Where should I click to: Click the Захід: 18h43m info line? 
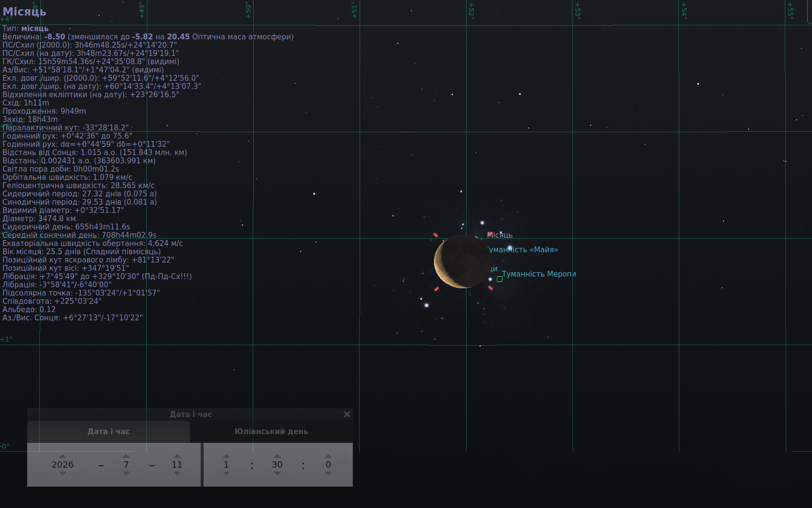[30, 119]
